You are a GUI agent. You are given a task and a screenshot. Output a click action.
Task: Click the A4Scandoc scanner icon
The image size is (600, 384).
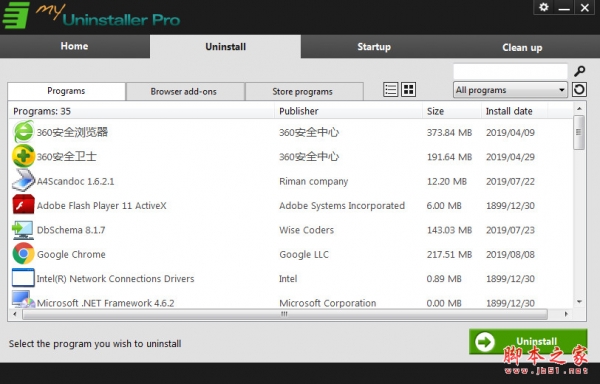coord(23,181)
